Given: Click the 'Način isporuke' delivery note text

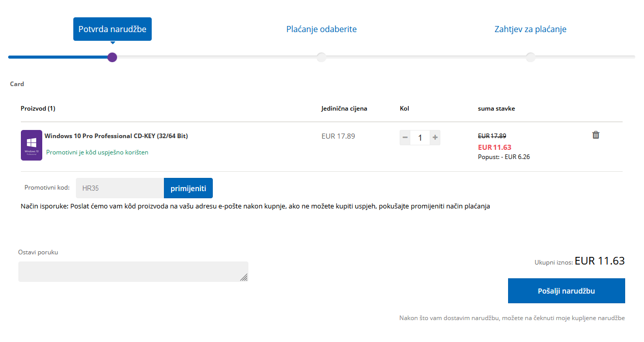Looking at the screenshot, I should 256,206.
